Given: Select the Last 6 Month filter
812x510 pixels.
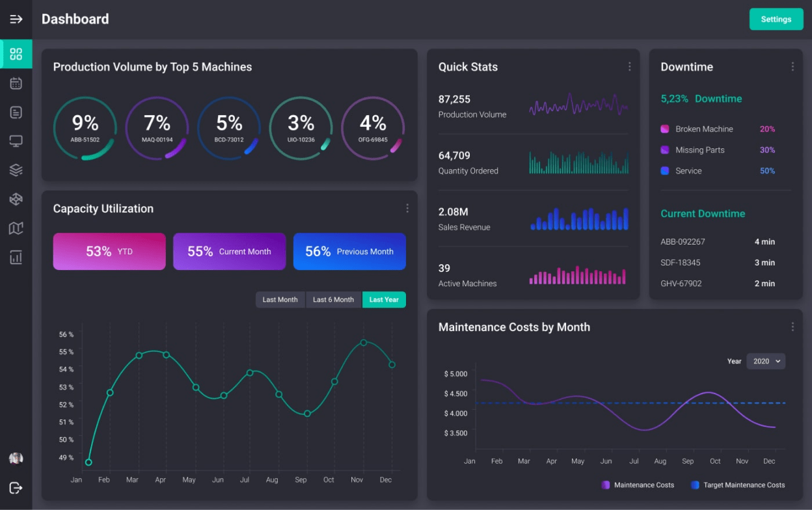Looking at the screenshot, I should coord(333,299).
